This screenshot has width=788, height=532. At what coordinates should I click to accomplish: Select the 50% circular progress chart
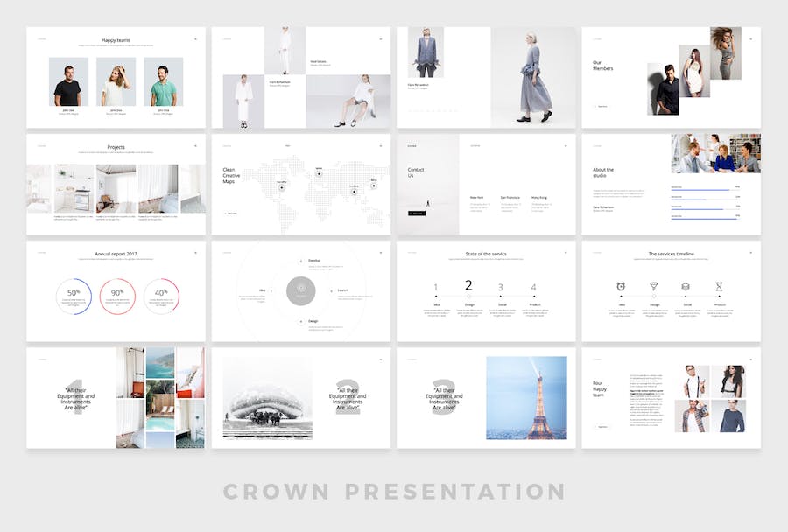pyautogui.click(x=73, y=297)
